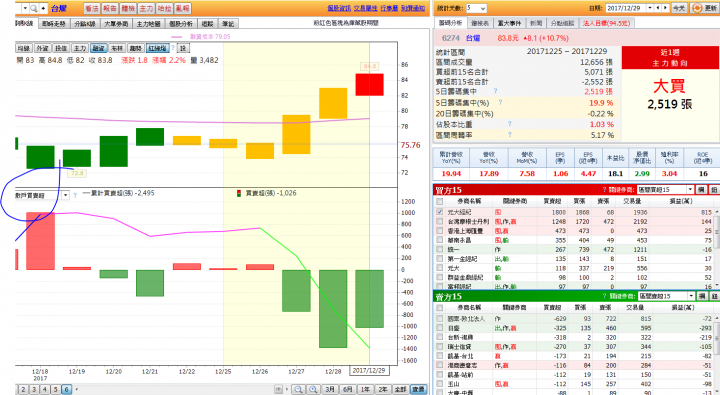The image size is (720, 395).
Task: Click the 今天 button
Action: pyautogui.click(x=678, y=8)
